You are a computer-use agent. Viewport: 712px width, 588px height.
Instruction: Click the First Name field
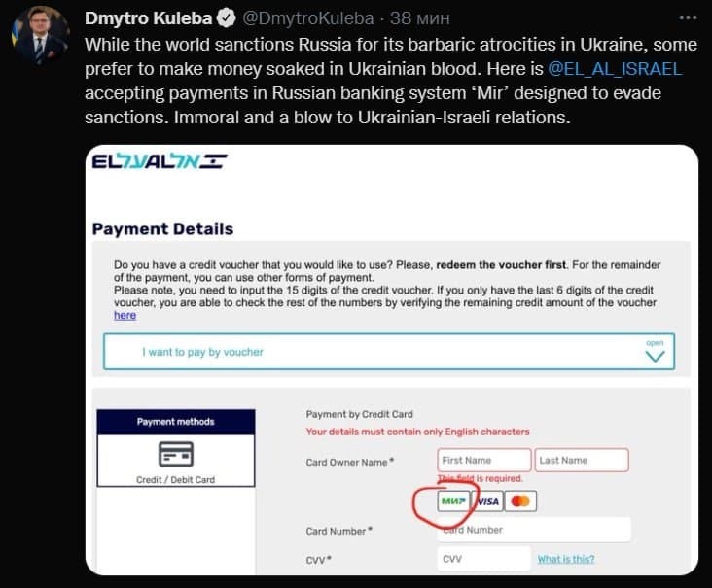pyautogui.click(x=484, y=460)
